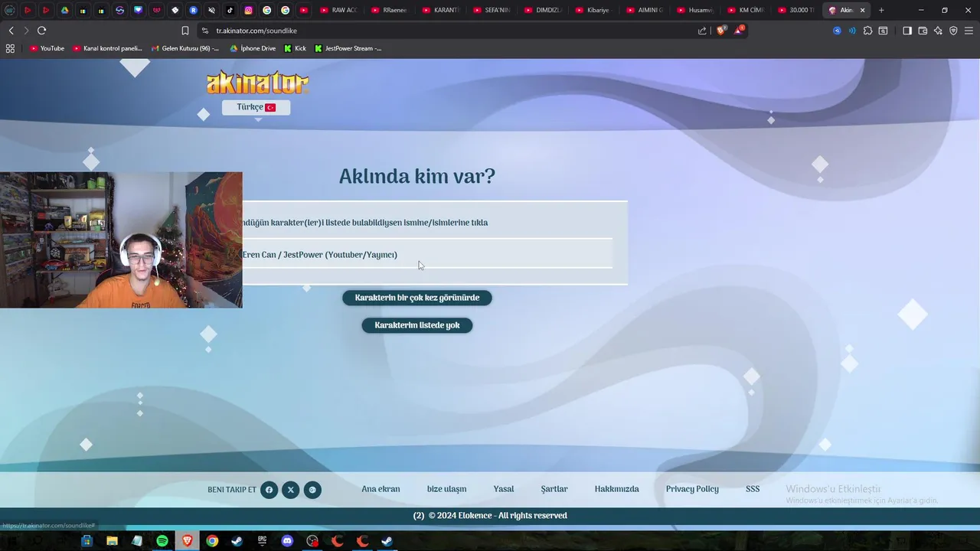
Task: Open the Gelen Kutusu Gmail bookmark
Action: tap(185, 48)
